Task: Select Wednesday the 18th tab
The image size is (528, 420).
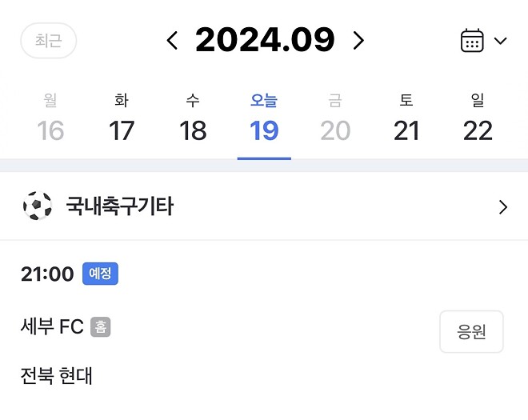Action: [193, 118]
